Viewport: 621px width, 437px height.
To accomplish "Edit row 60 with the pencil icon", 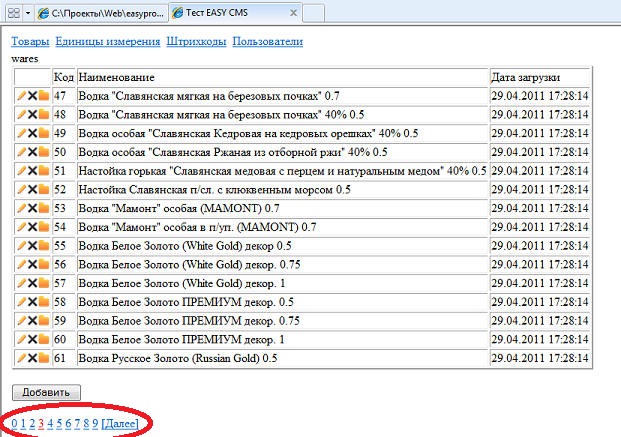I will [x=21, y=339].
